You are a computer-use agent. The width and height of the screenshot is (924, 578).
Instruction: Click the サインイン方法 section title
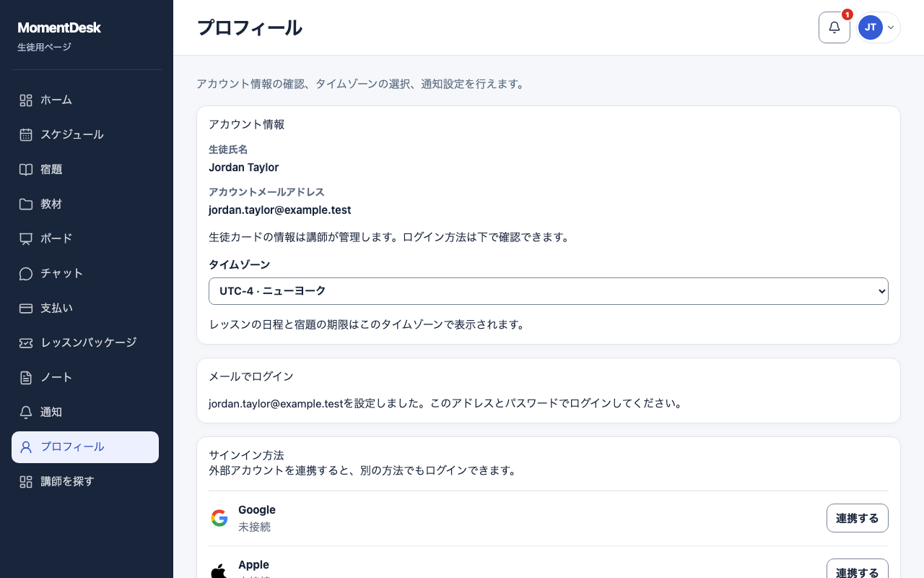coord(246,455)
